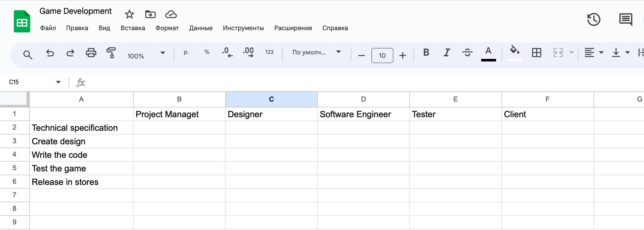Screen dimensions: 644x230
Task: Click the font size field showing 10
Action: click(382, 56)
